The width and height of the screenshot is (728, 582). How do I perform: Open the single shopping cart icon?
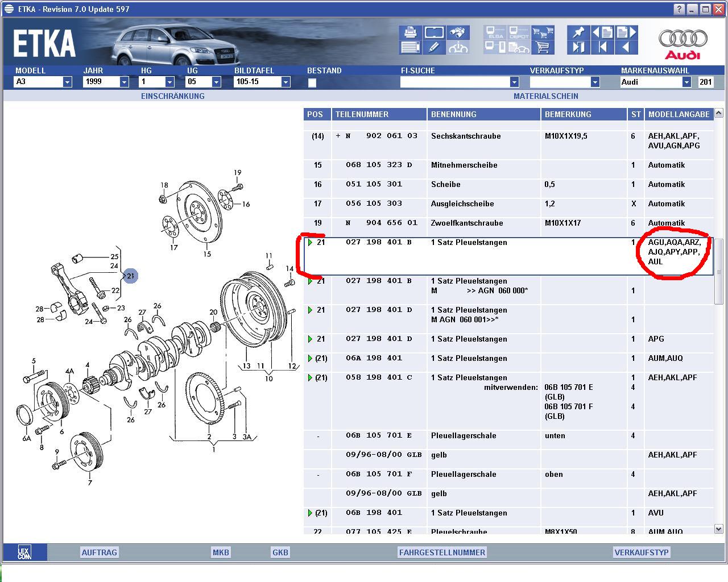pos(543,47)
